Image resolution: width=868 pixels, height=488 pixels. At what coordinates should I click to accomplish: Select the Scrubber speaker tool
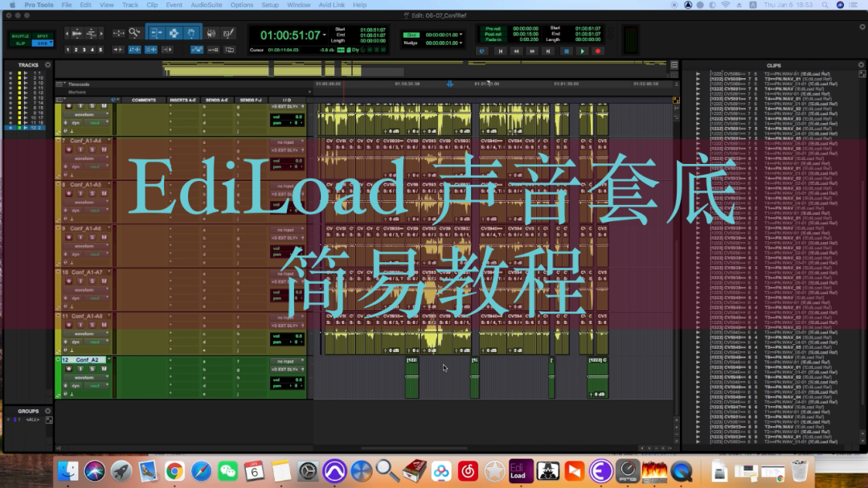[x=211, y=33]
